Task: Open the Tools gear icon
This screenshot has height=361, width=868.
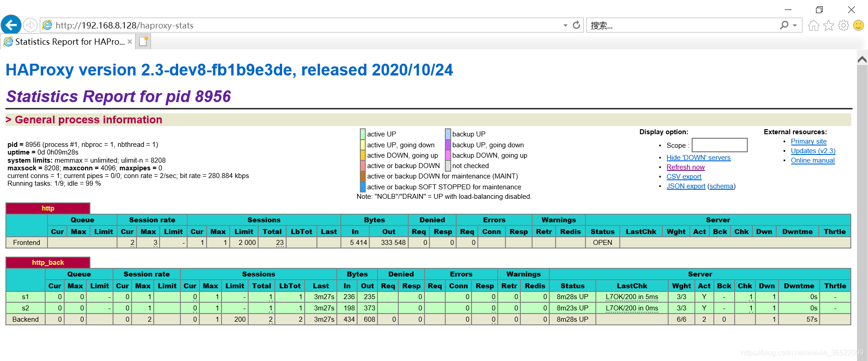Action: 844,25
